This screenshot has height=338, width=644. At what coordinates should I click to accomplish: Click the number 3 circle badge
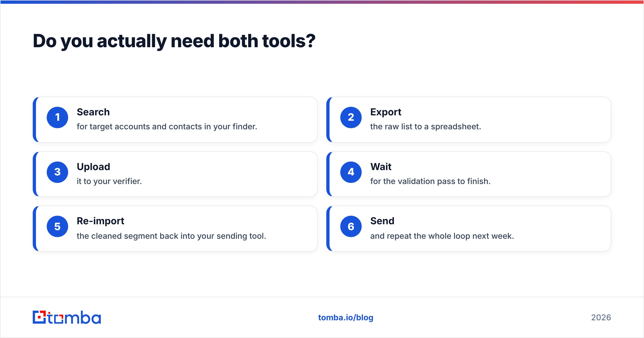[x=57, y=172]
